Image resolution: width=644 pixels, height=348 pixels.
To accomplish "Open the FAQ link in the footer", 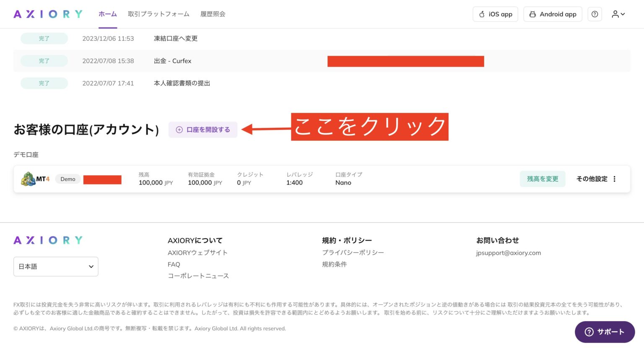I will [174, 264].
